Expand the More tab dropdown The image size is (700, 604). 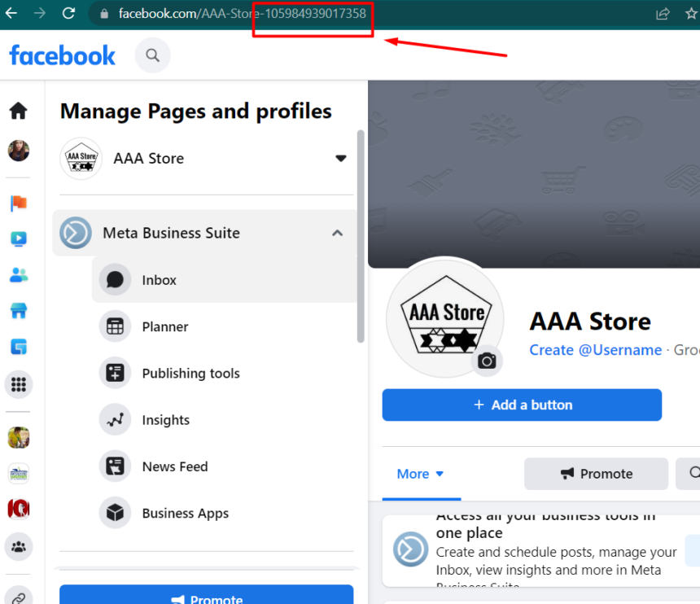click(420, 474)
